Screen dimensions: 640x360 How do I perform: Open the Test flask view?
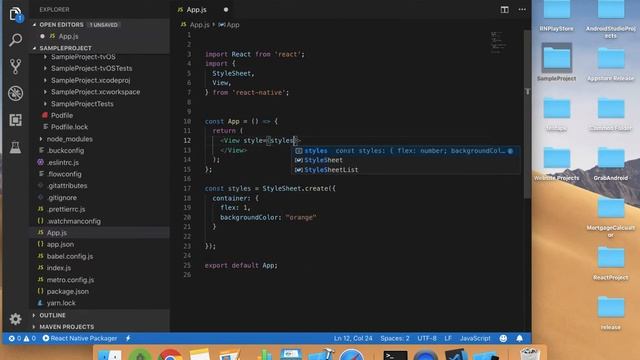pos(16,147)
